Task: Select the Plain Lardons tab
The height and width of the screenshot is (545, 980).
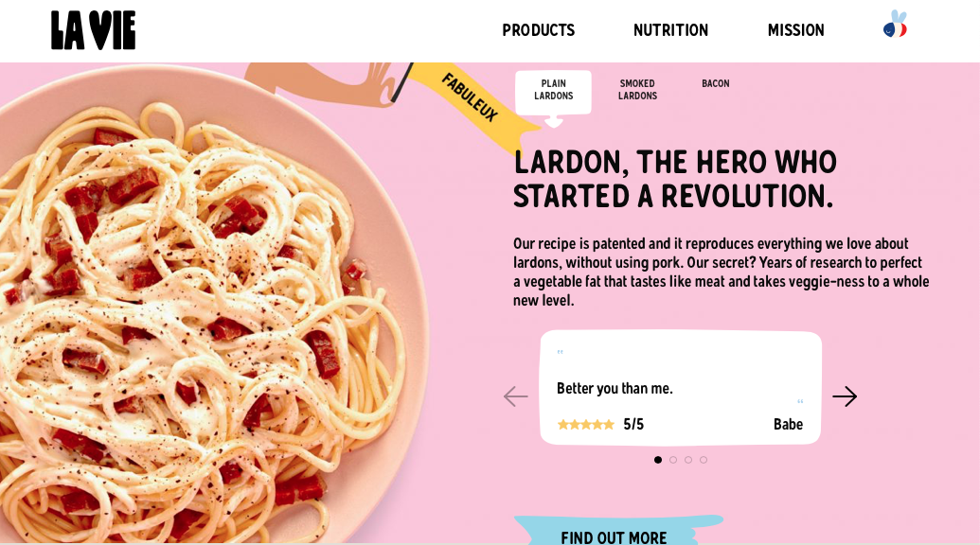Action: point(553,90)
